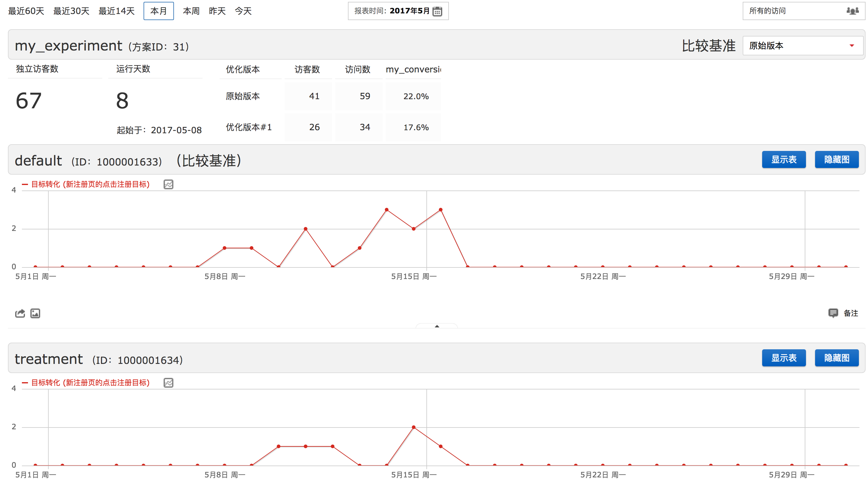Collapse the default chart footer arrow
This screenshot has width=868, height=485.
(437, 326)
